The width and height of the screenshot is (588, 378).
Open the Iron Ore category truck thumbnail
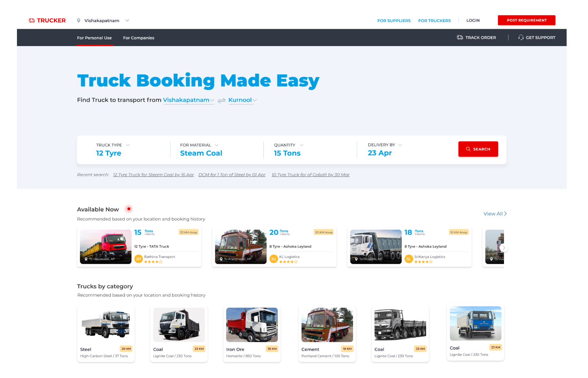(252, 325)
